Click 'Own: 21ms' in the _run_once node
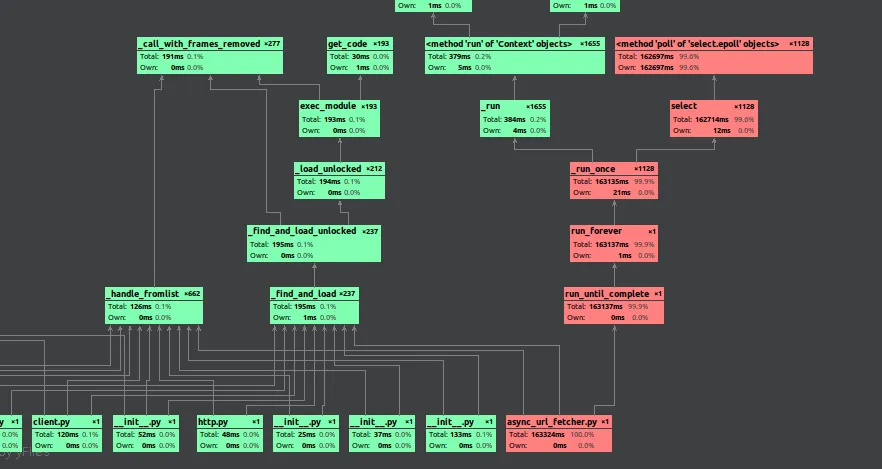 [x=602, y=192]
